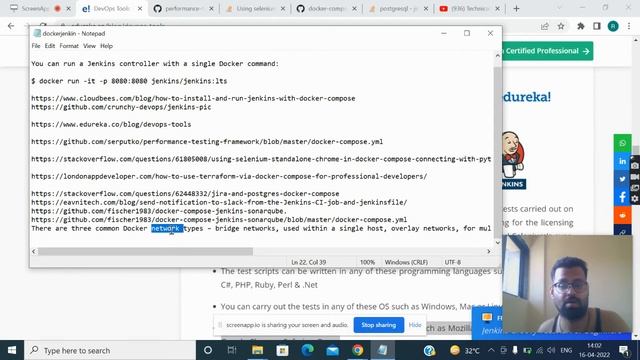This screenshot has width=640, height=360.
Task: Share the page on LinkedIn
Action: 622,161
